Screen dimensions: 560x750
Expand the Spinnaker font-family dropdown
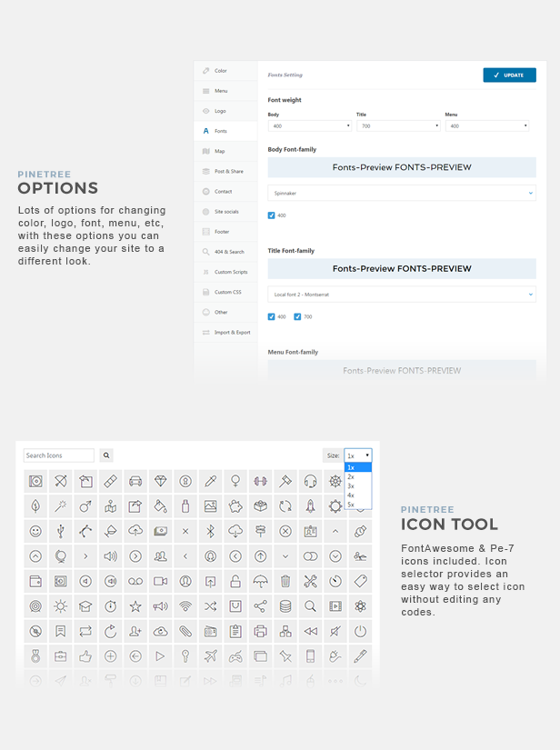401,193
